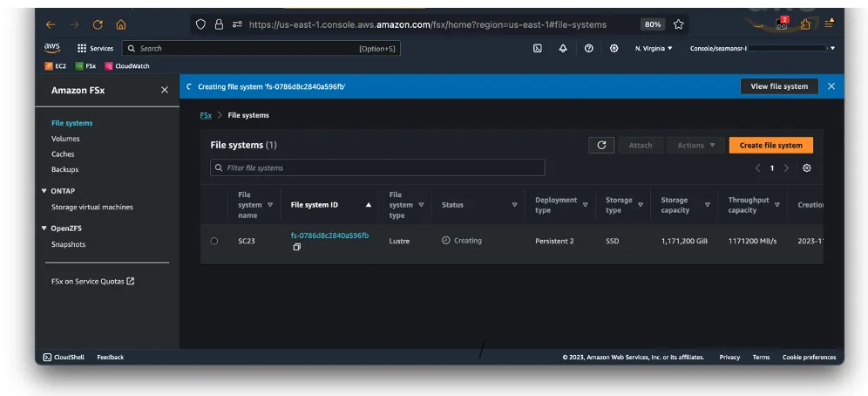Open the console settings gear icon

pos(614,48)
